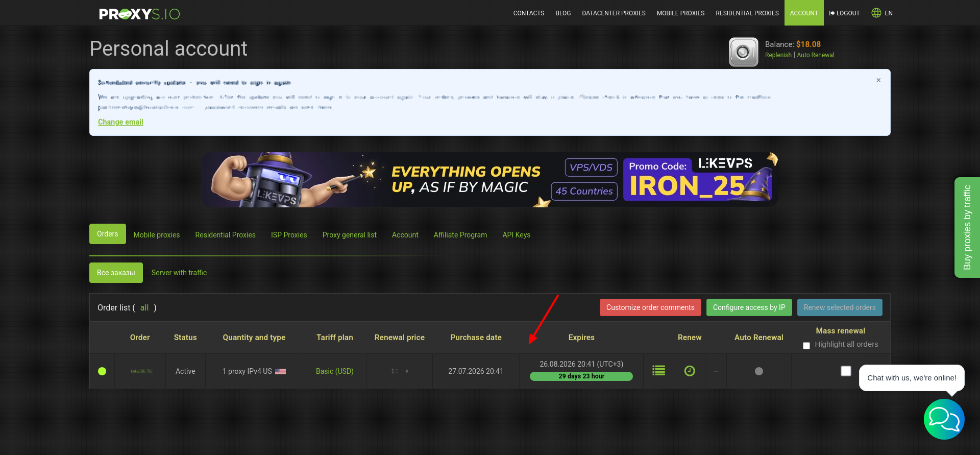Viewport: 980px width, 455px height.
Task: Log out of the account
Action: coord(845,13)
